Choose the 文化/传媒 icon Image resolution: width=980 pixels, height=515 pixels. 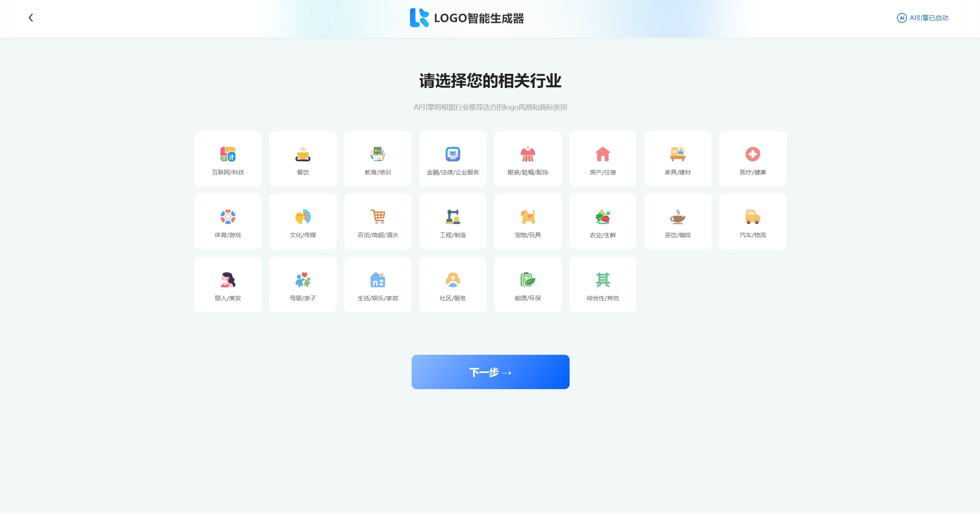coord(303,217)
